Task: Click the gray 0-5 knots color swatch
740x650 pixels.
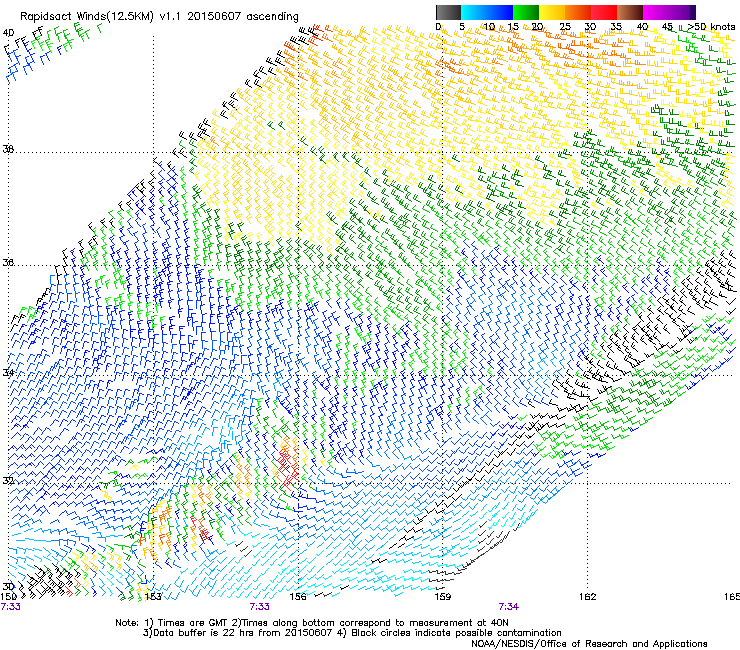Action: 448,12
